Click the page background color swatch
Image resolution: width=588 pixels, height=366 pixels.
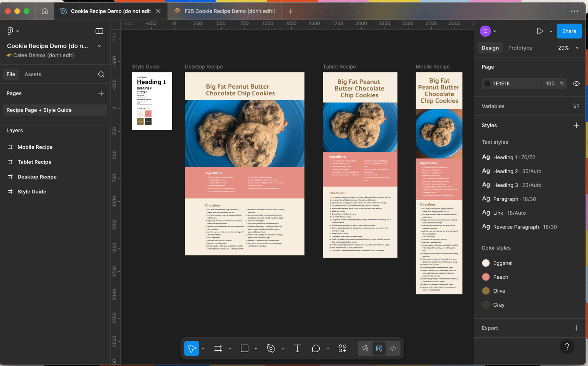pyautogui.click(x=487, y=83)
